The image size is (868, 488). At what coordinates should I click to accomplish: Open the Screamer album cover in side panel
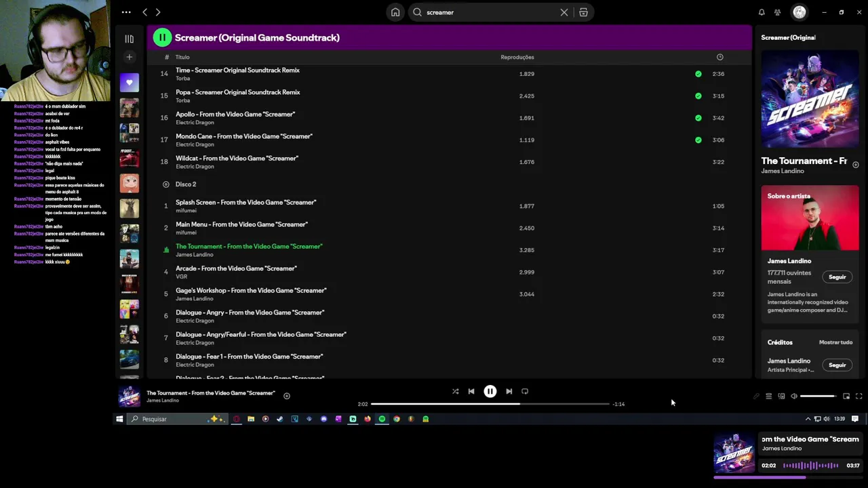tap(810, 100)
